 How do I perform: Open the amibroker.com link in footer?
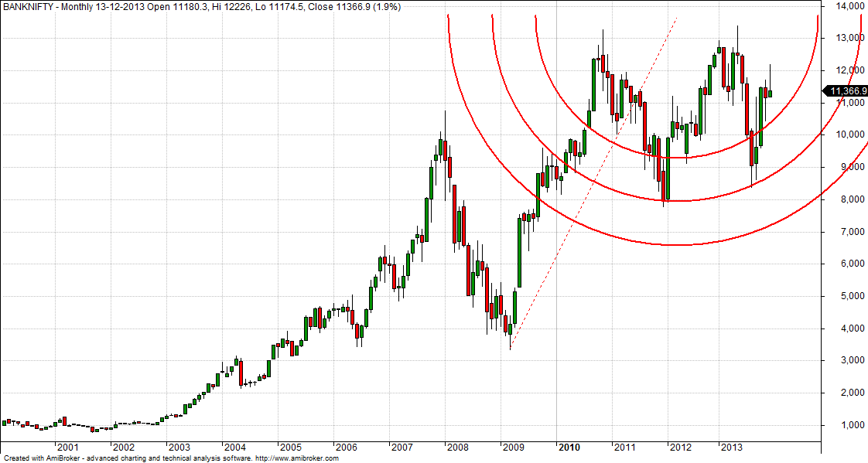coord(296,458)
